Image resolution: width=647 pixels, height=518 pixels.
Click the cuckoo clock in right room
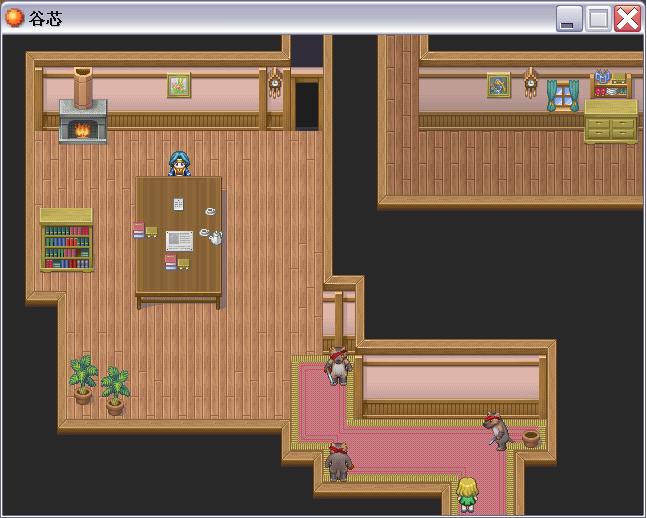(531, 83)
